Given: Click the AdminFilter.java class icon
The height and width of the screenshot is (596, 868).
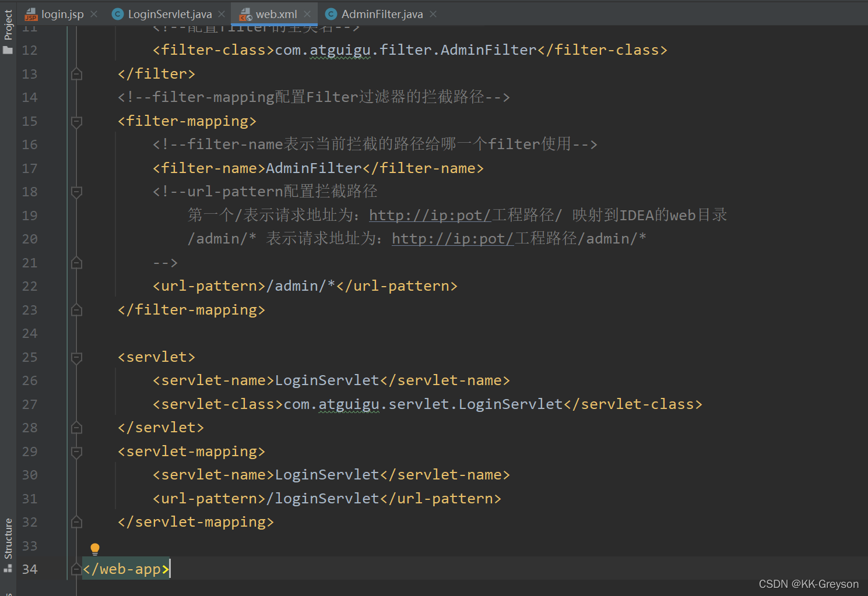Looking at the screenshot, I should click(331, 14).
